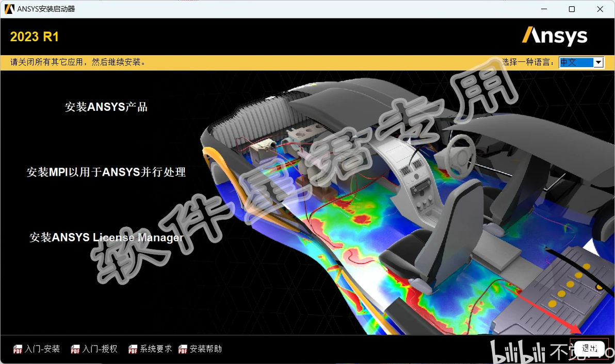Open PDF icon for 系统要求

pos(133,349)
